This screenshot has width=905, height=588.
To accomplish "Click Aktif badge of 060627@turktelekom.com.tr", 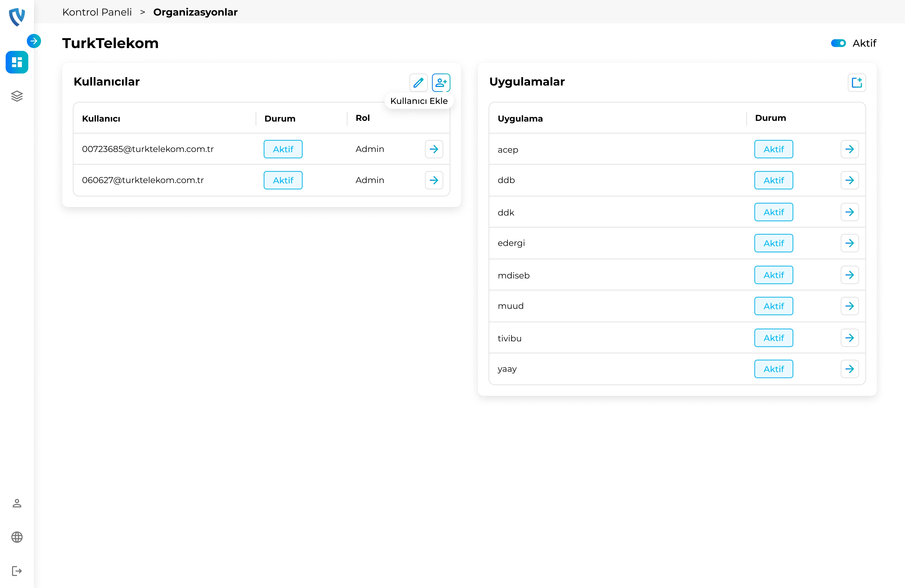I will click(x=283, y=180).
